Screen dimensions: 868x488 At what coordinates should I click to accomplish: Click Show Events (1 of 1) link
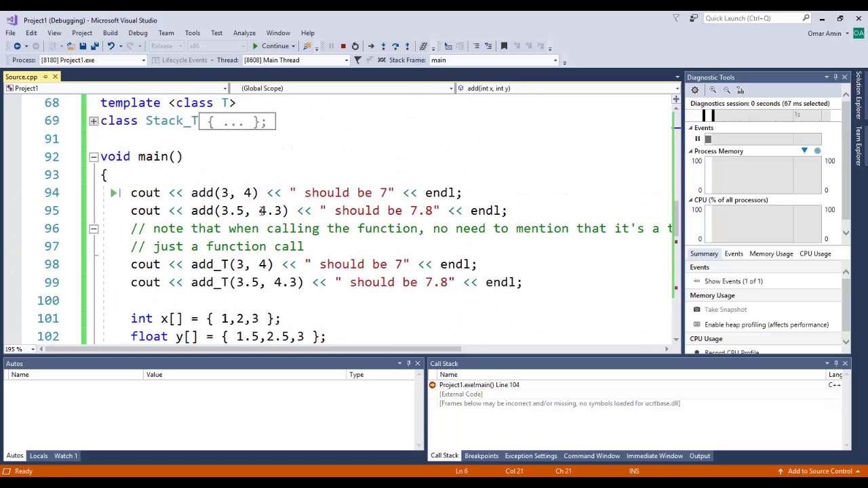(733, 281)
